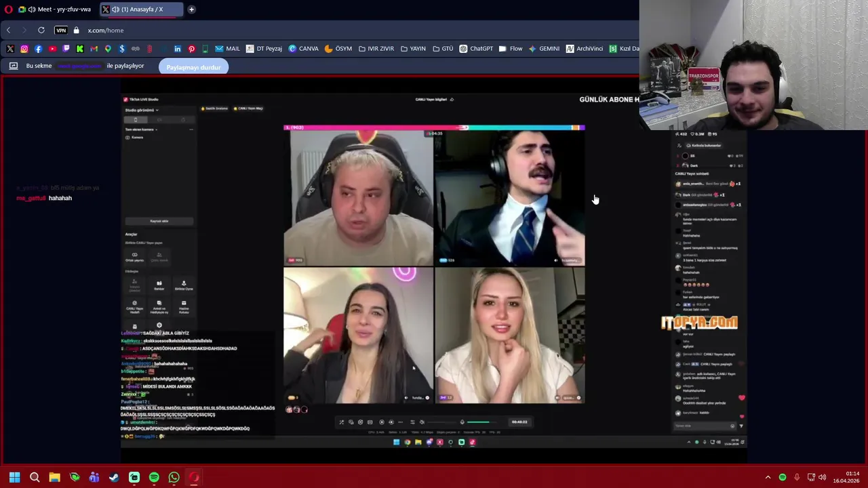
Task: Open the Facebook bookmark icon
Action: (x=38, y=49)
